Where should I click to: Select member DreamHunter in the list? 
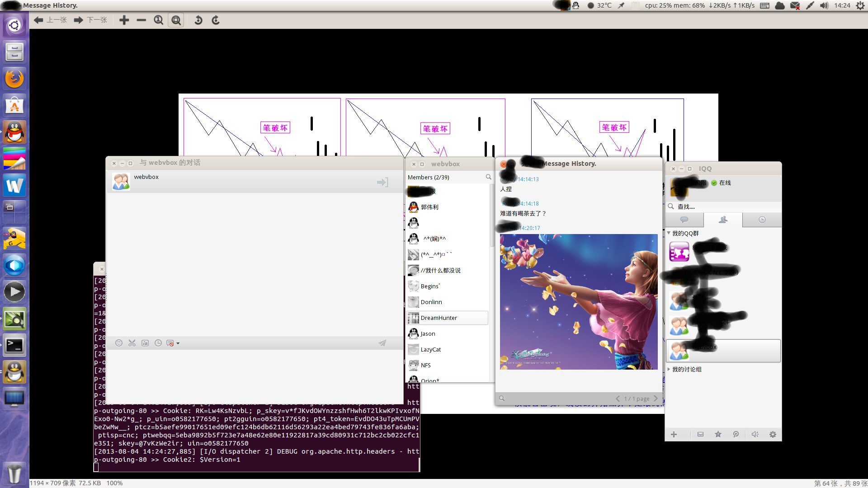pyautogui.click(x=448, y=318)
